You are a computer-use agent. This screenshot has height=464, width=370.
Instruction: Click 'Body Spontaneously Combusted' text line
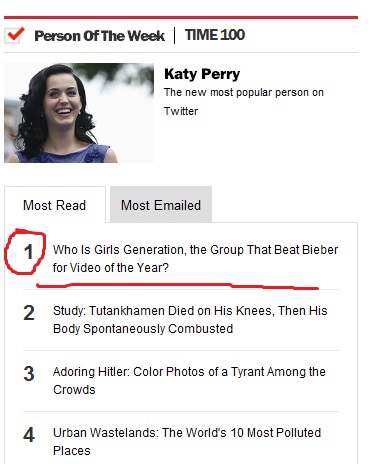143,329
